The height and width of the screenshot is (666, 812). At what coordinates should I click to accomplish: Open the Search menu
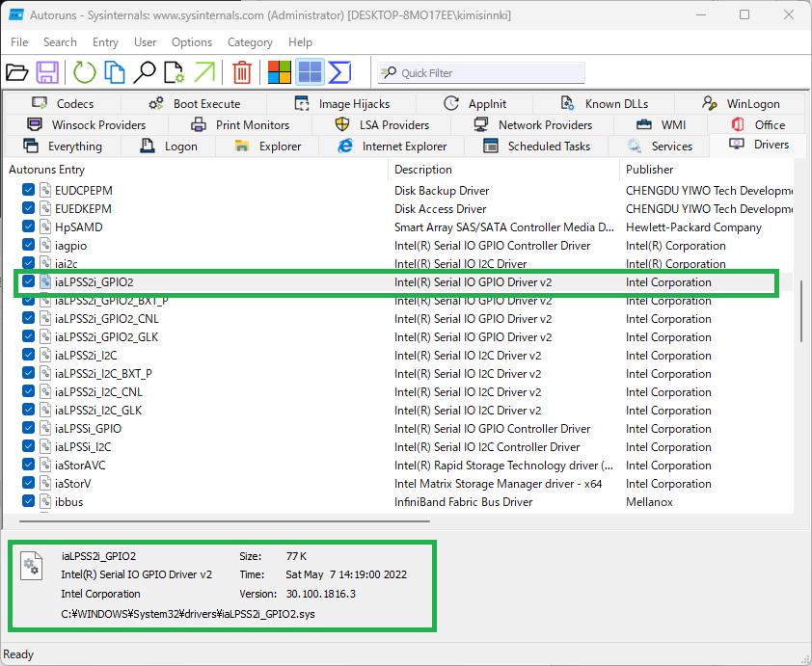coord(60,42)
